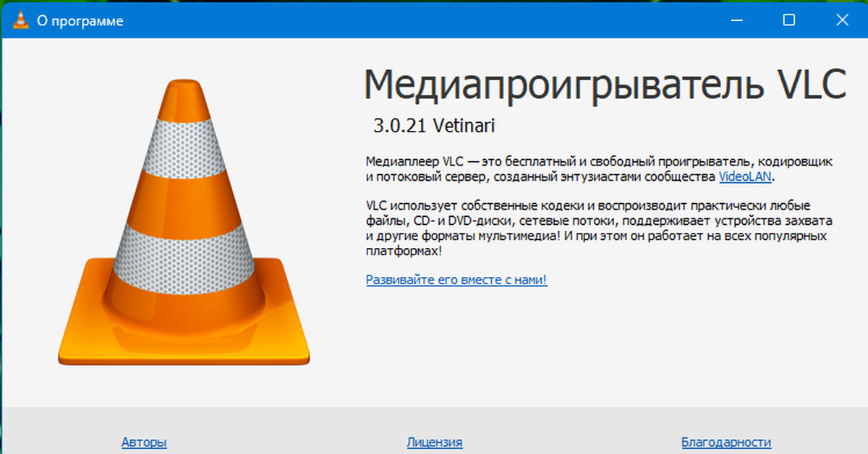Viewport: 868px width, 454px height.
Task: Click the "Медиапроигрыватель VLC" heading
Action: [x=605, y=85]
